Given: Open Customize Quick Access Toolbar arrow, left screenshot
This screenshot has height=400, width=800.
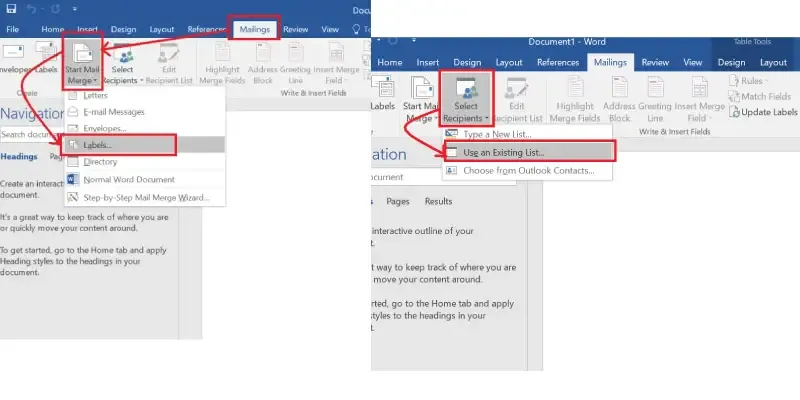Looking at the screenshot, I should 74,9.
